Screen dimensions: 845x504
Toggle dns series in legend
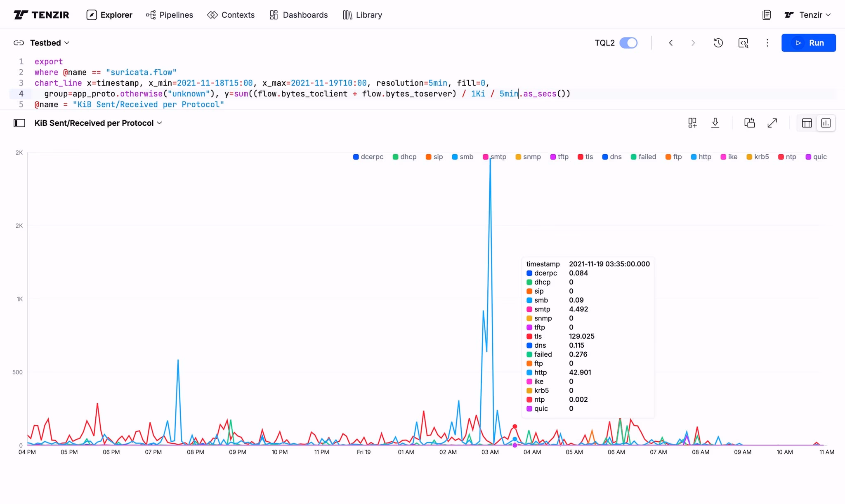(x=612, y=157)
